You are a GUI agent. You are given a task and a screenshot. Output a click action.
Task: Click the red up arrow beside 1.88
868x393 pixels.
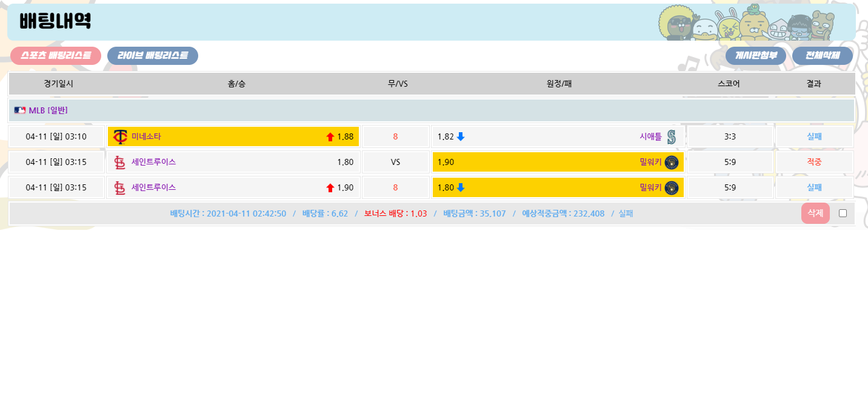click(x=330, y=137)
